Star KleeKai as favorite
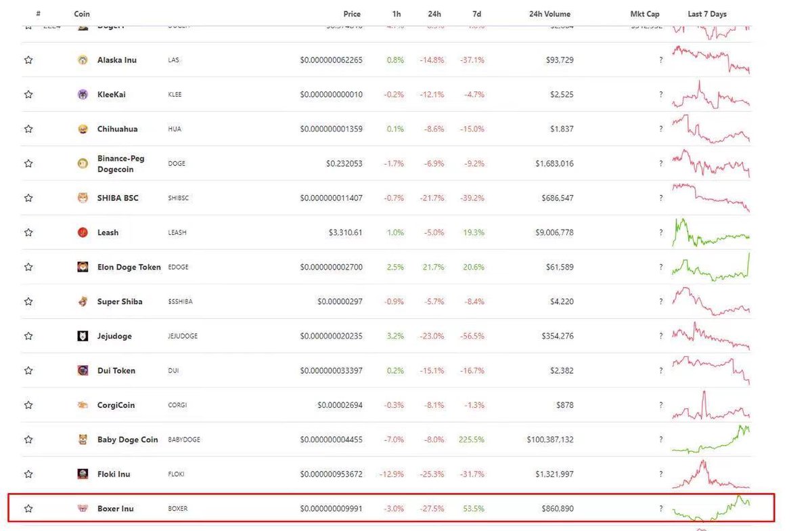The image size is (812, 531). (x=28, y=95)
